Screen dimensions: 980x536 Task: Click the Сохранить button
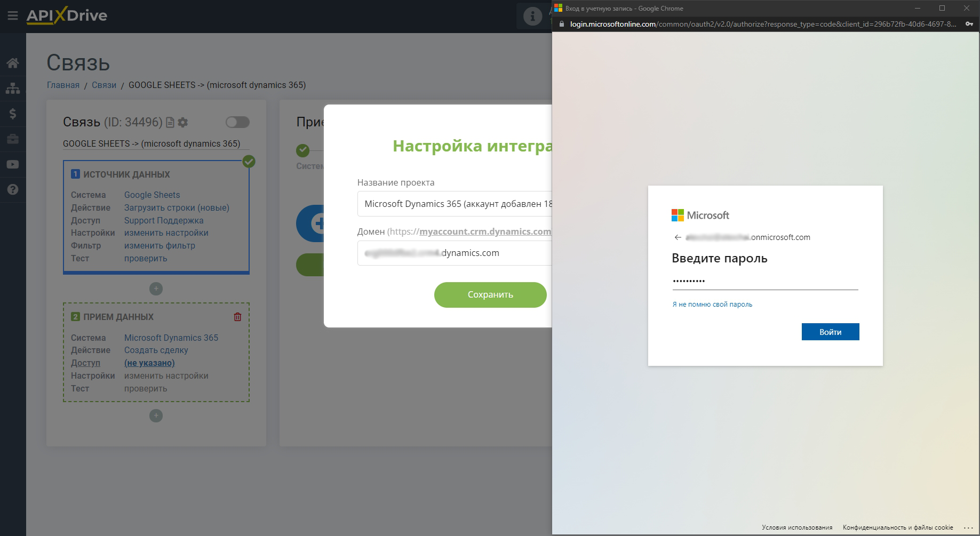(x=490, y=294)
